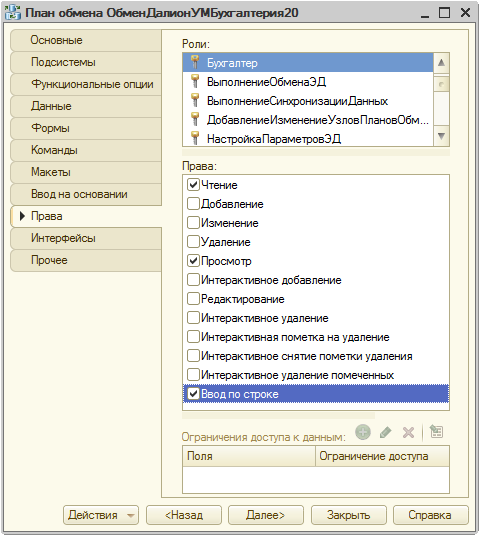Open the Интерфейсы tab
Viewport: 479px width, 535px height.
[86, 238]
